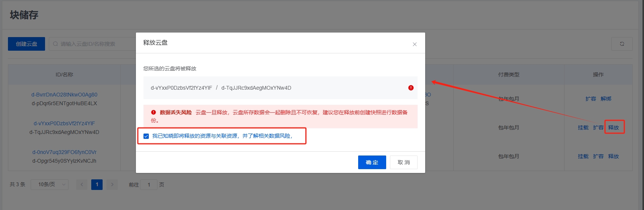The image size is (644, 210).
Task: Confirm release with 确定 button
Action: pos(372,162)
